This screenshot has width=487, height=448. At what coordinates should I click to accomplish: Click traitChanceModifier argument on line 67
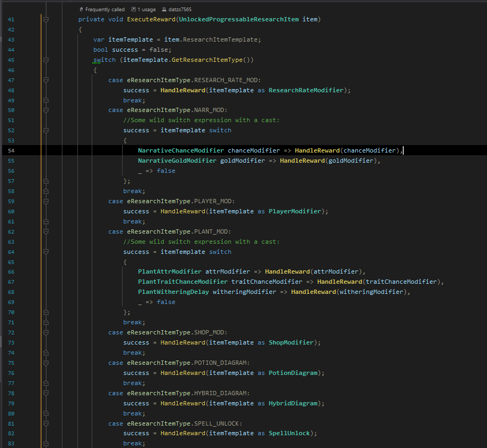401,282
